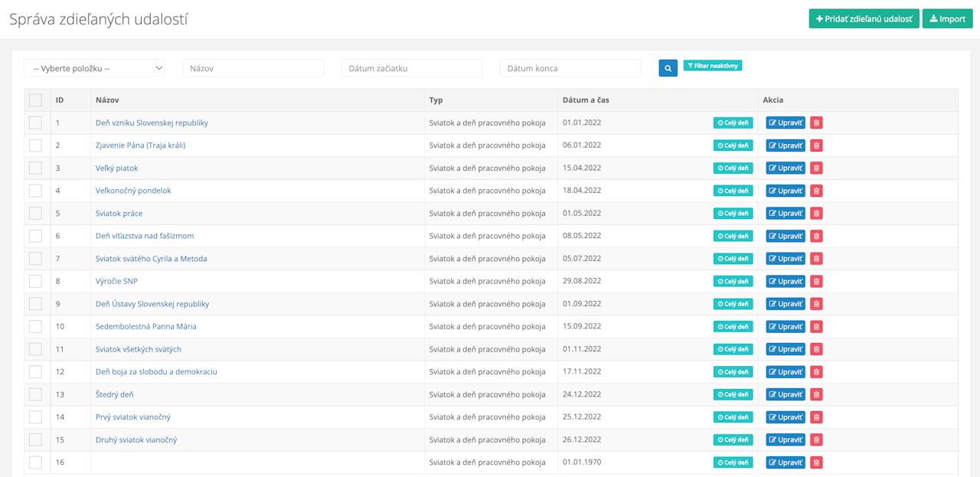
Task: Click the Dátum konca input field
Action: coord(570,68)
